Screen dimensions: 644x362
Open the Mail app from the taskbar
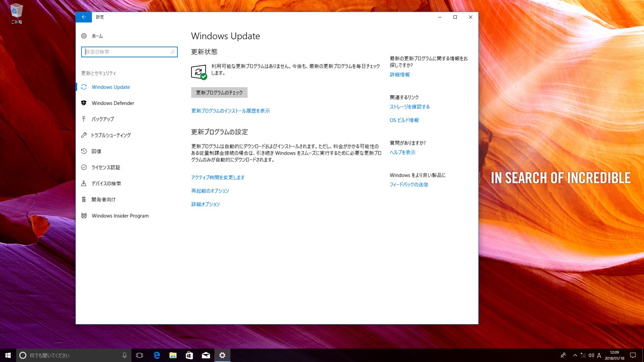tap(206, 355)
